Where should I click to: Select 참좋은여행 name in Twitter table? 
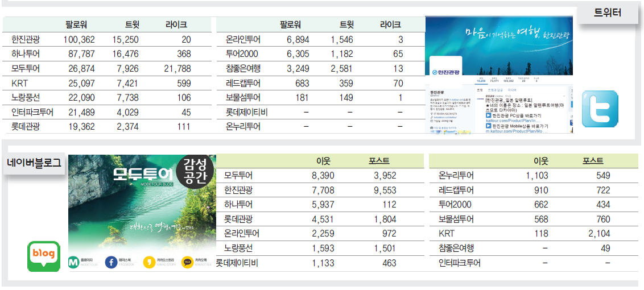243,68
